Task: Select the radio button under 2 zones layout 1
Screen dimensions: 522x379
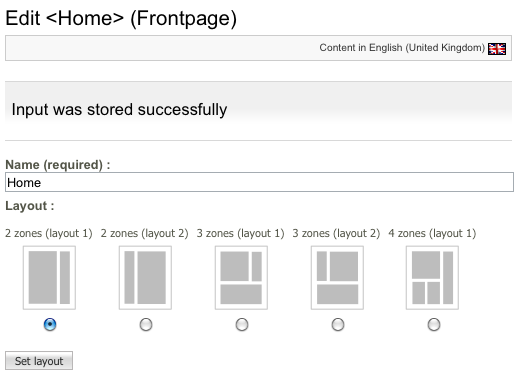Action: (50, 324)
